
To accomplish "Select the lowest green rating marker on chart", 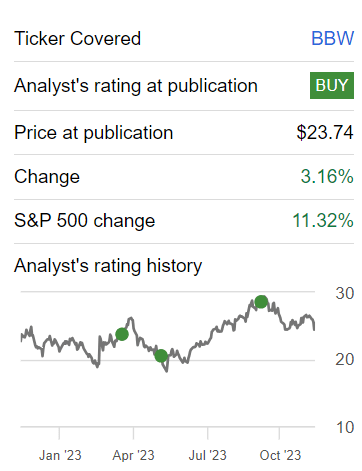I will coord(161,356).
